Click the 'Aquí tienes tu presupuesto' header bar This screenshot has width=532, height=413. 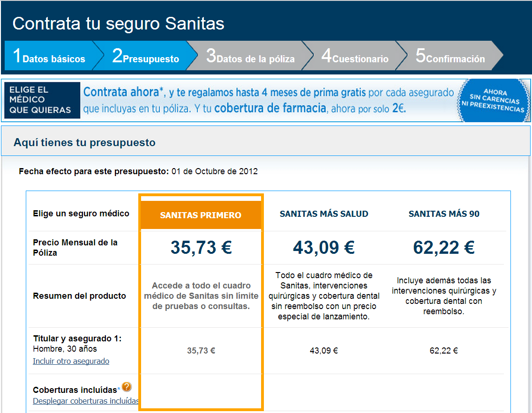265,142
